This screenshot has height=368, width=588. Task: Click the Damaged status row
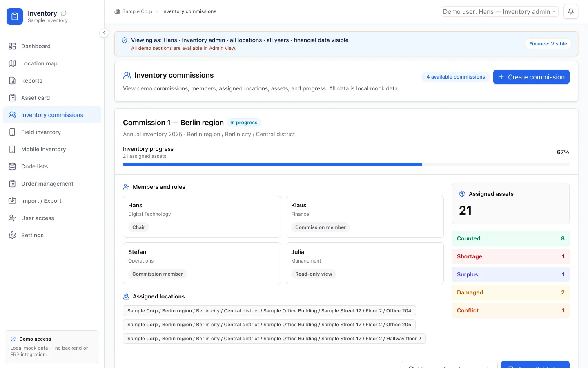coord(511,292)
